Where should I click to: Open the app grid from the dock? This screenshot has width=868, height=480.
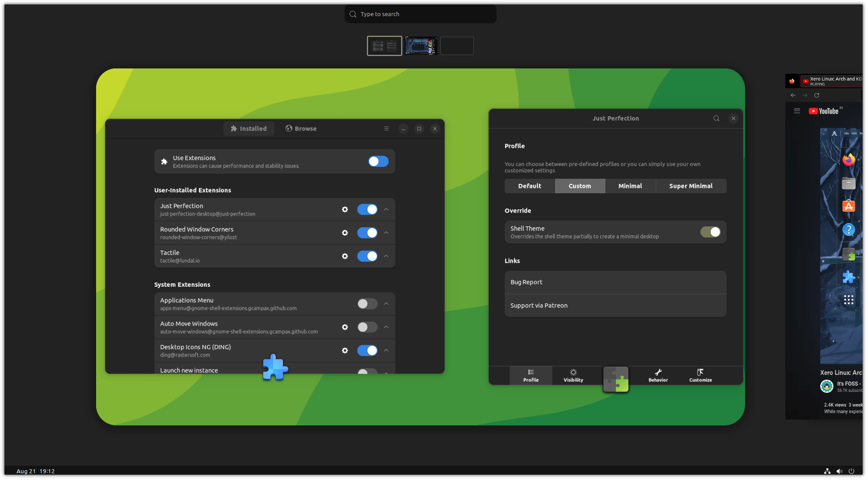(x=848, y=300)
